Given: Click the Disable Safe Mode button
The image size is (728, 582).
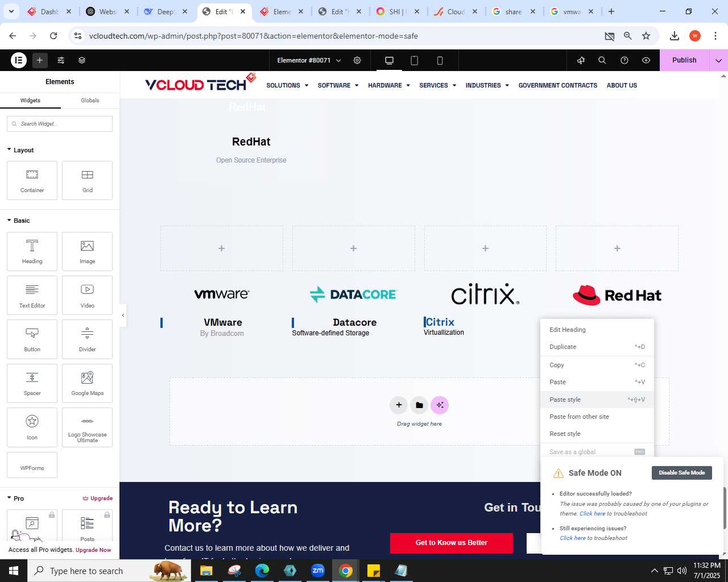Looking at the screenshot, I should [681, 473].
